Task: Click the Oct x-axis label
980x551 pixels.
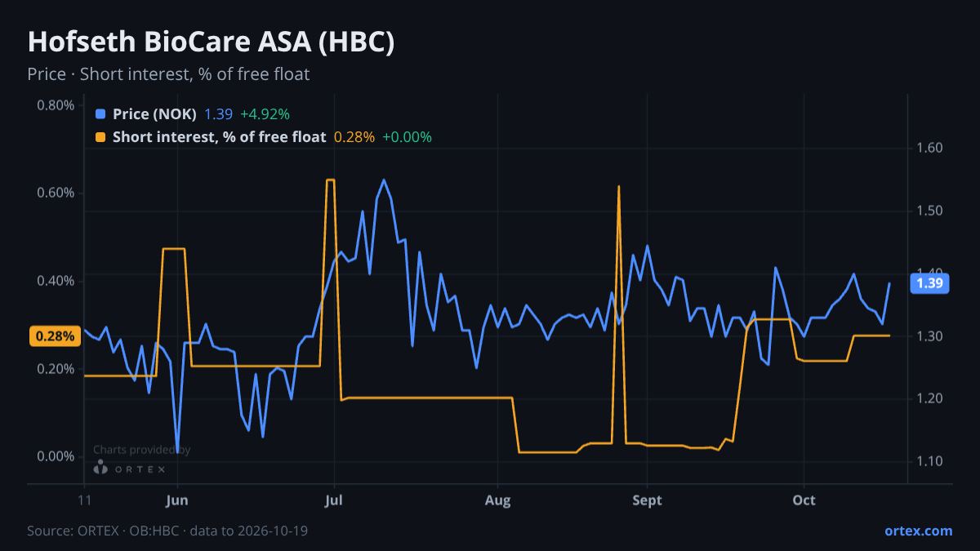Action: click(804, 500)
